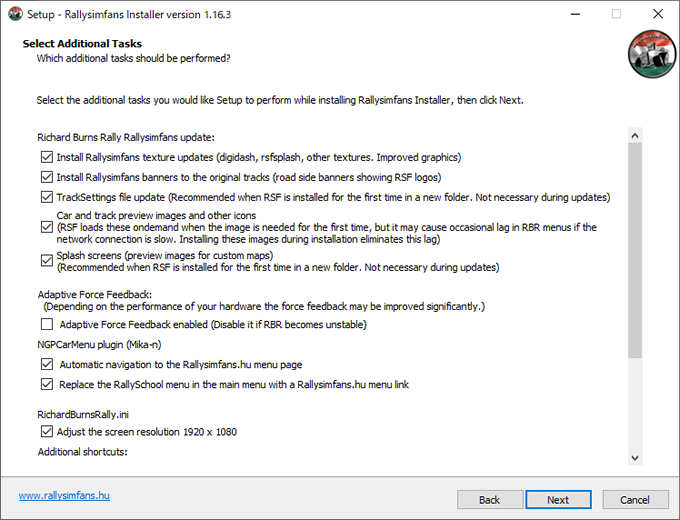Proceed with the Next button
Image resolution: width=680 pixels, height=520 pixels.
tap(558, 500)
